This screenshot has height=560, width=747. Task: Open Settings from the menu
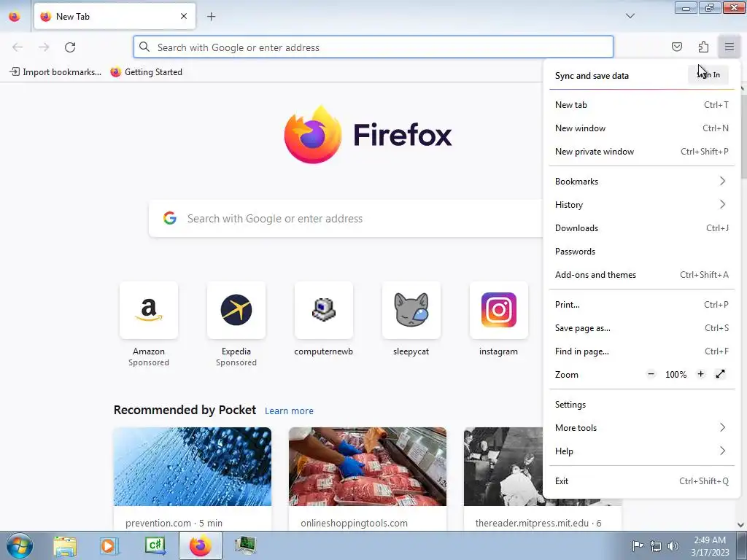pos(642,405)
